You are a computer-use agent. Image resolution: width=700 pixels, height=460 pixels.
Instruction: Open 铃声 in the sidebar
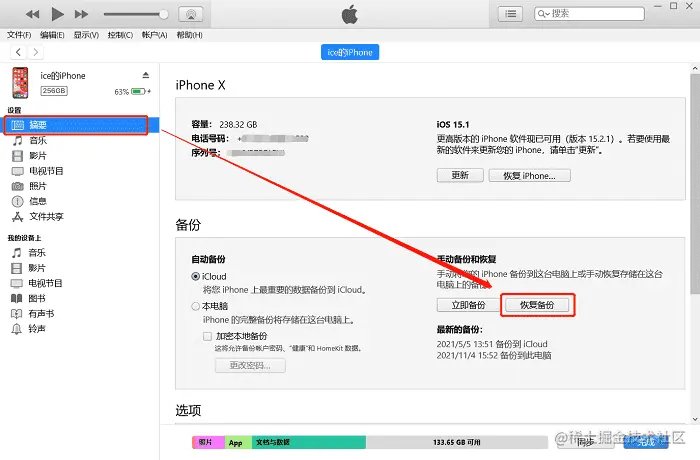(38, 329)
